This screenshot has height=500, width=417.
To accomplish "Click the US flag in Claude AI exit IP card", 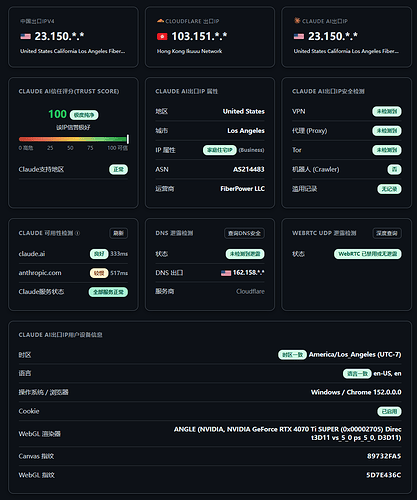I will coord(299,36).
